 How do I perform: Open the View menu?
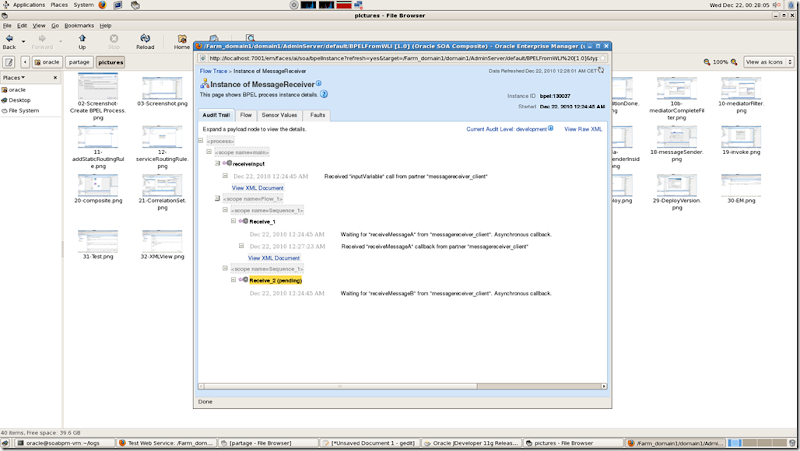(39, 26)
